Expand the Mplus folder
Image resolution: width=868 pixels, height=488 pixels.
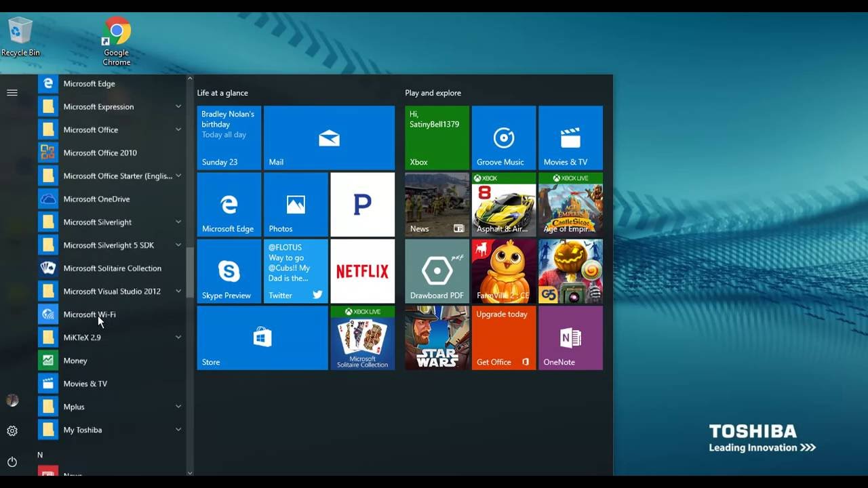[178, 406]
